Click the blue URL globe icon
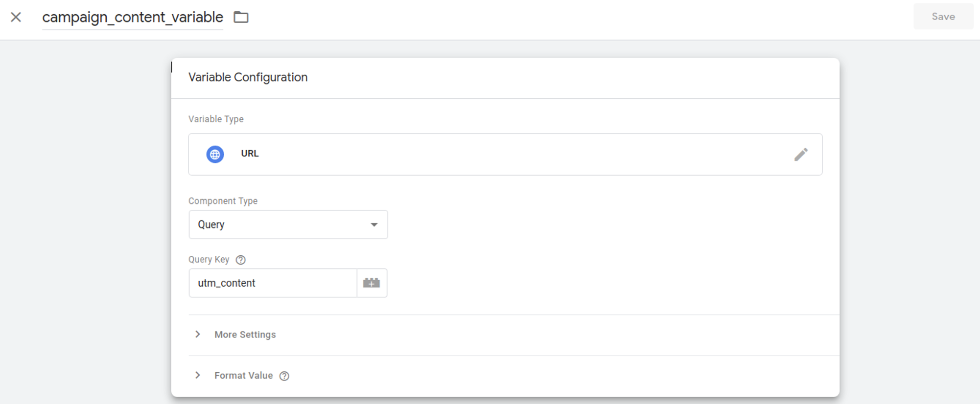The width and height of the screenshot is (980, 404). tap(215, 154)
